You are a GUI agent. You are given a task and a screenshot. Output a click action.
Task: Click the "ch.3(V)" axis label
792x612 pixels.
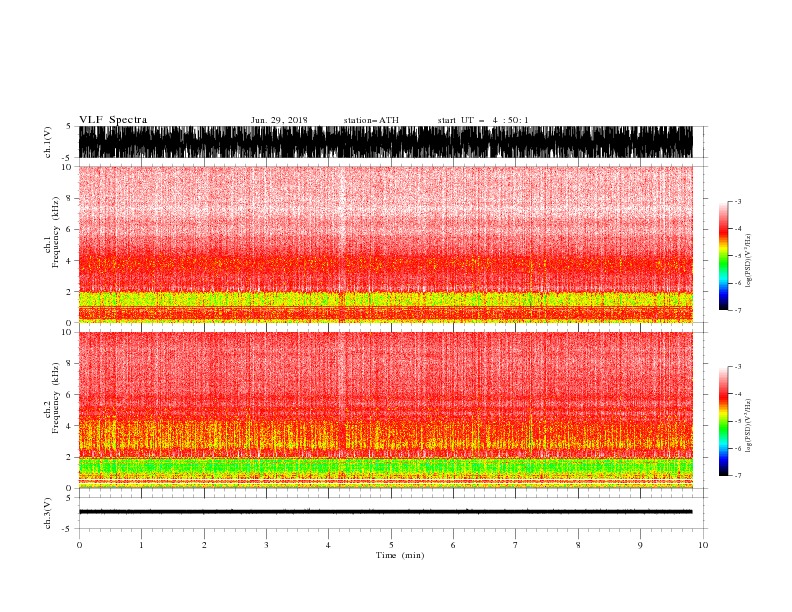tap(48, 513)
